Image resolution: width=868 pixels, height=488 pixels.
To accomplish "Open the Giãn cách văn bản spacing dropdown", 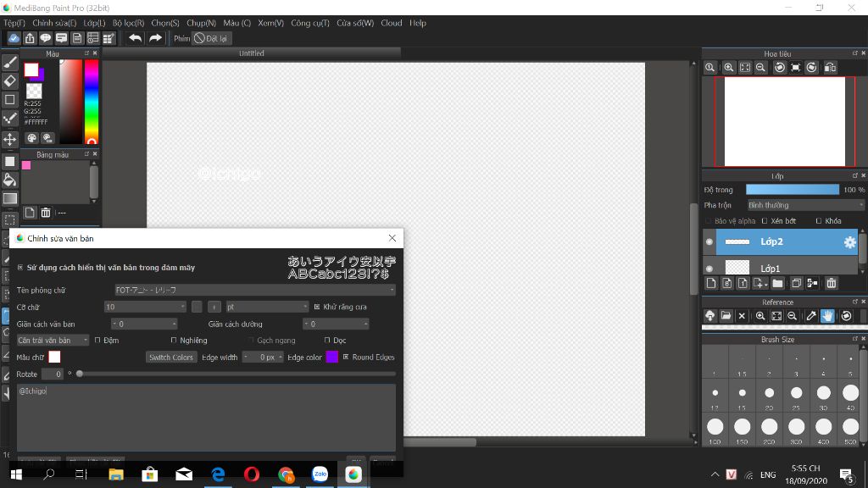I will pyautogui.click(x=144, y=324).
